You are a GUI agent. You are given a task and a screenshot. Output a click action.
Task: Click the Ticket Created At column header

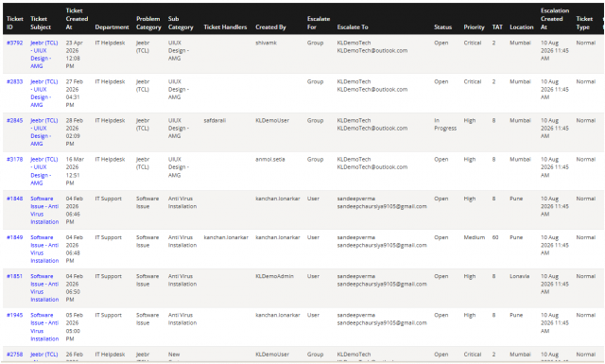(x=77, y=19)
